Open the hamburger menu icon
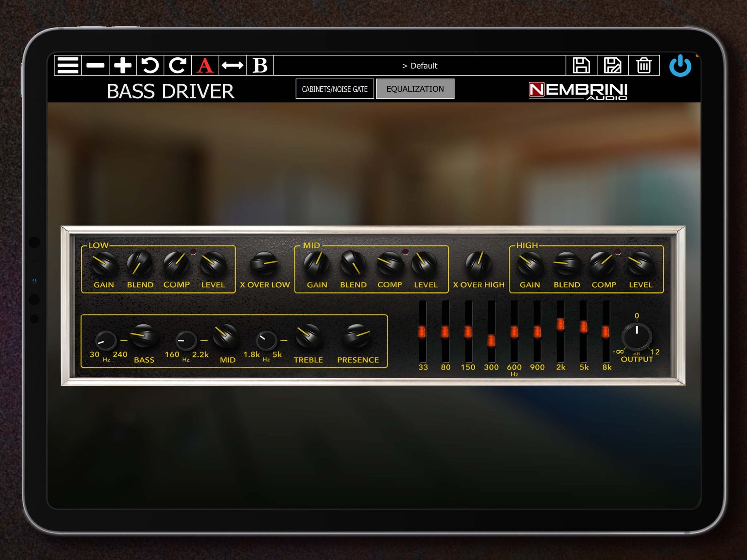The image size is (747, 560). pos(68,66)
